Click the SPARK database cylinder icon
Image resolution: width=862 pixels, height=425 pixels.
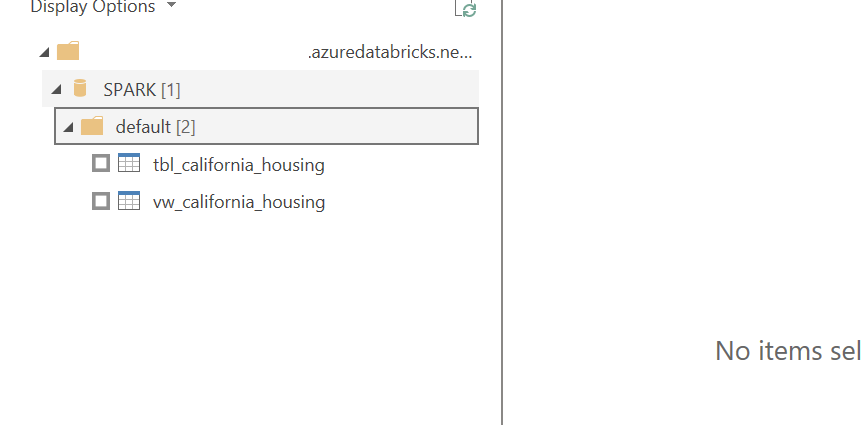click(x=80, y=89)
